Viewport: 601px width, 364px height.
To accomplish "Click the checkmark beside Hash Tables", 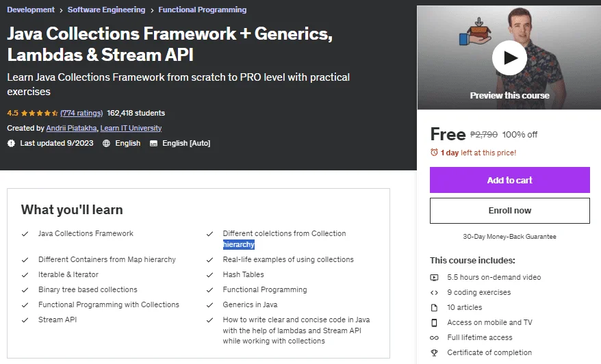I will (209, 275).
